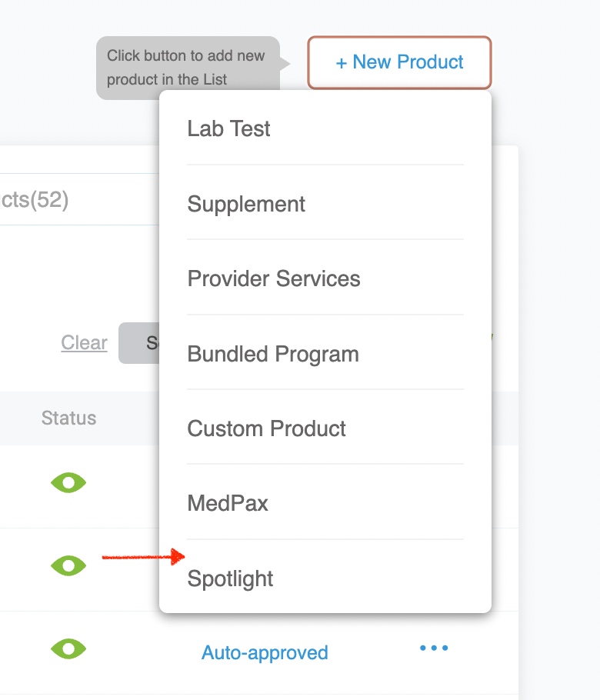Open the ellipsis actions menu for Auto-approved product
This screenshot has width=600, height=700.
pyautogui.click(x=434, y=648)
